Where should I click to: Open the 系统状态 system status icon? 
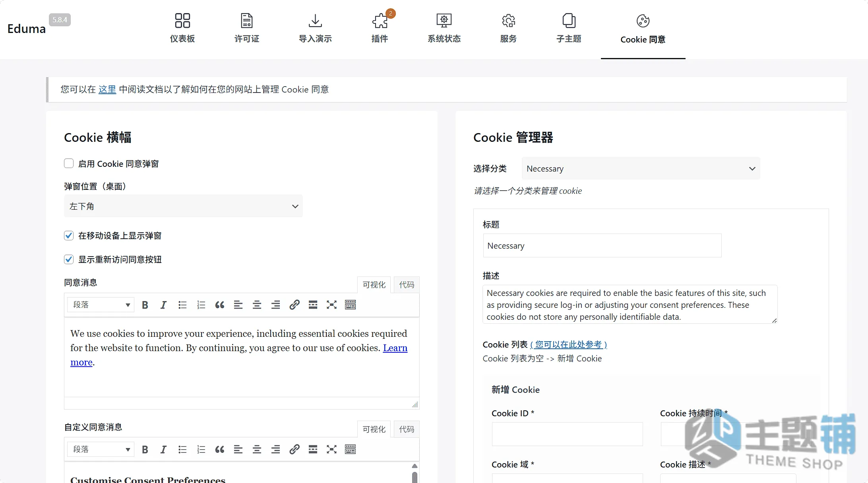[444, 21]
